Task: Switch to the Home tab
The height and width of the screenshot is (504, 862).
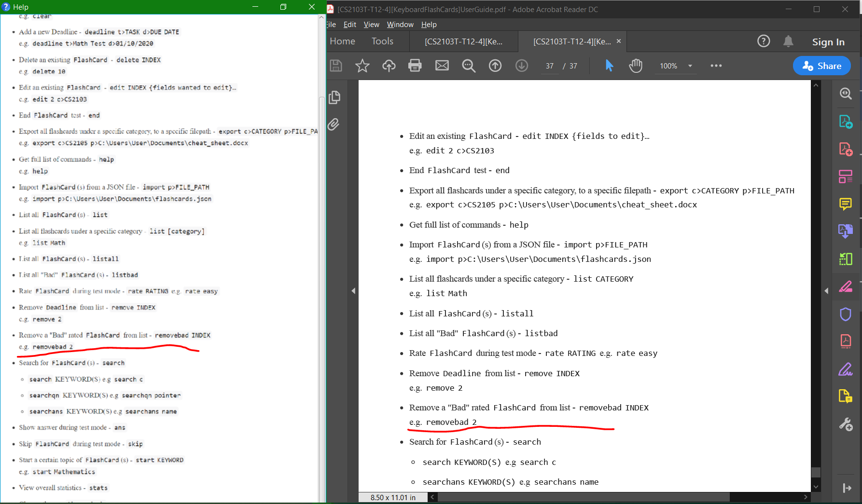Action: pyautogui.click(x=342, y=41)
